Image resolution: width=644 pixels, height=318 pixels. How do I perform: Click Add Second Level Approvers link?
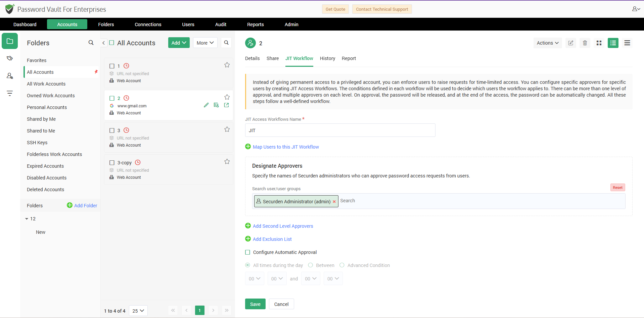[283, 226]
